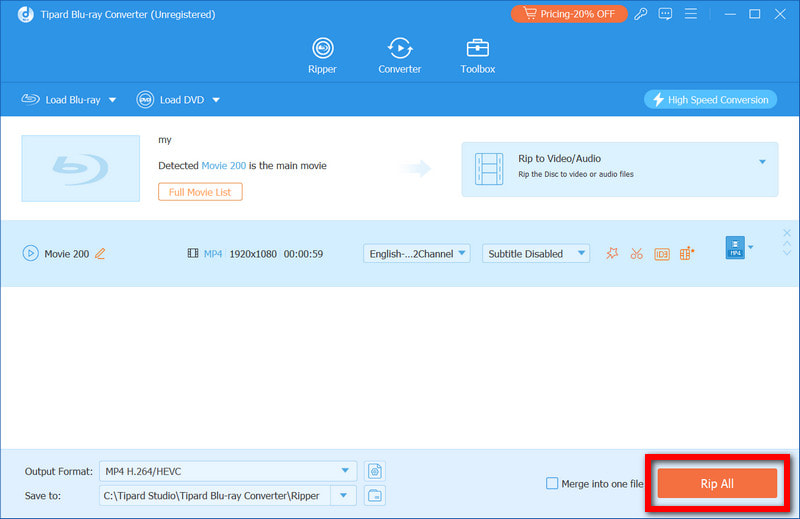Screen dimensions: 800x519
Task: Click the 00:00:59 duration text
Action: [x=304, y=254]
